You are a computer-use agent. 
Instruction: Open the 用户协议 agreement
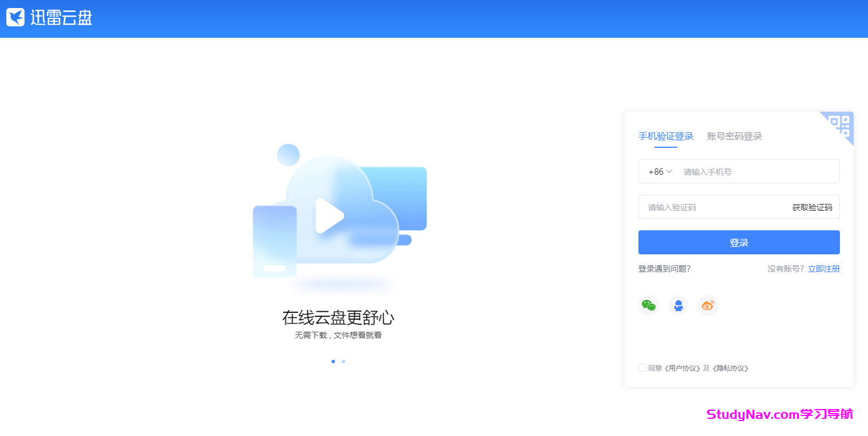pos(681,368)
